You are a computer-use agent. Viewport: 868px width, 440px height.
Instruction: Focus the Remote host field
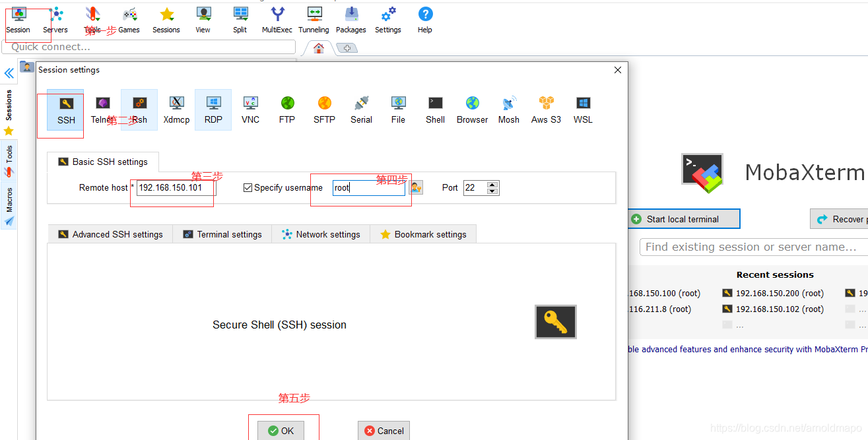(176, 188)
